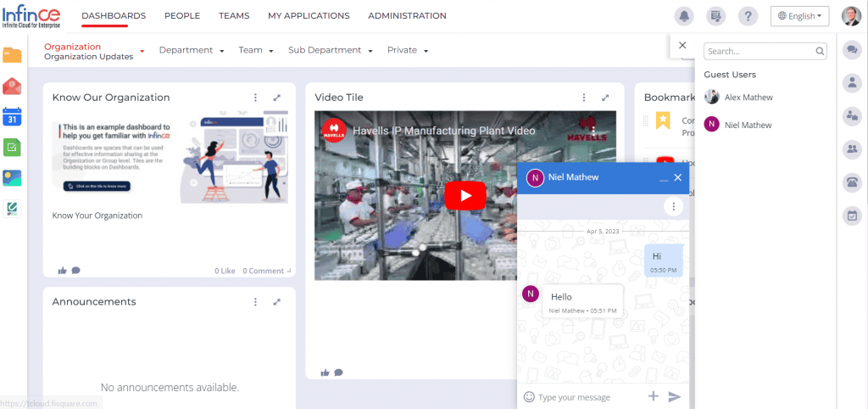The height and width of the screenshot is (409, 868).
Task: Click the 0 Comment link
Action: tap(264, 271)
